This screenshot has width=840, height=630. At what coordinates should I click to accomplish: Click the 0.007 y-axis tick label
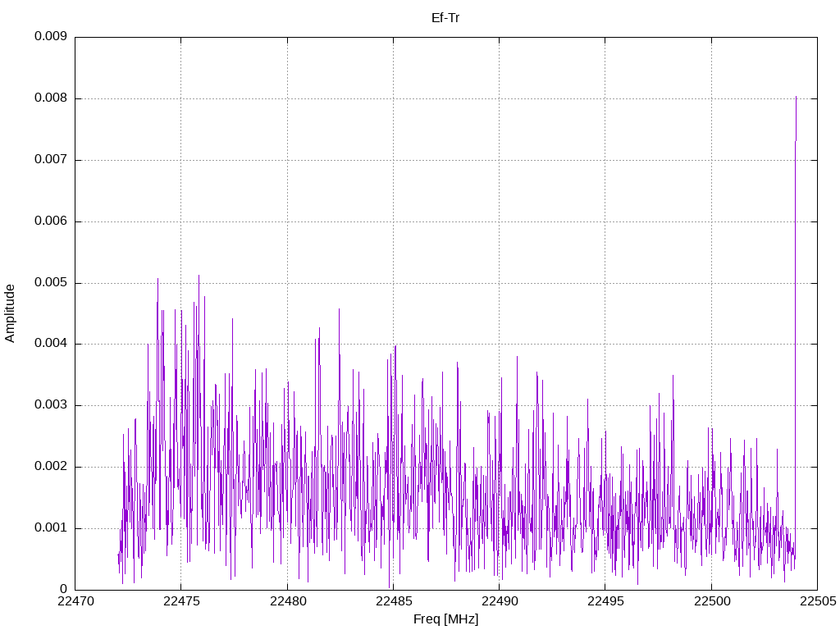point(50,160)
